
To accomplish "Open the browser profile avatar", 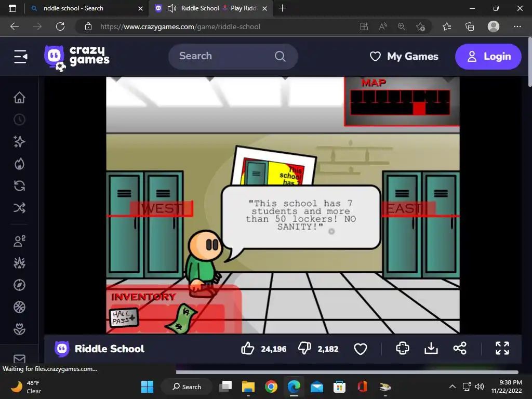I will point(494,26).
